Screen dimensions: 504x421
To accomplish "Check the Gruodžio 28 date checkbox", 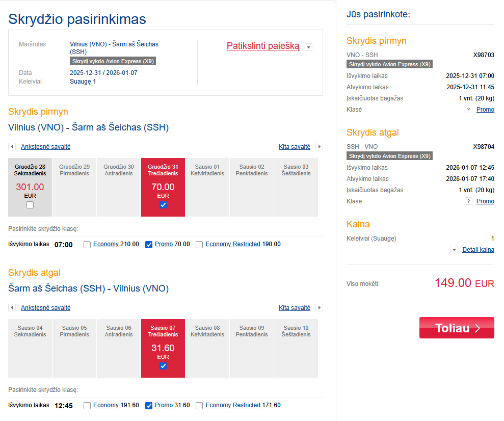I will 30,205.
